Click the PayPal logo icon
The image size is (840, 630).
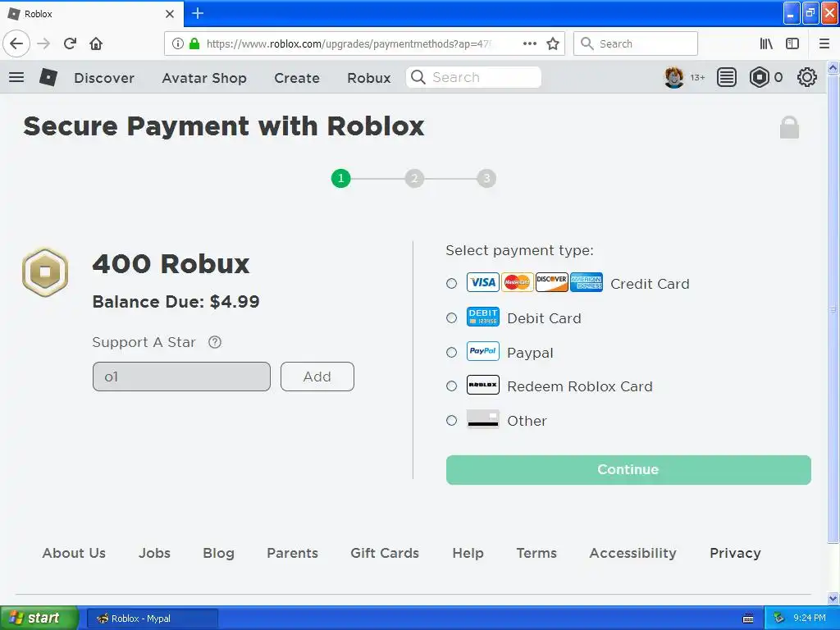482,351
